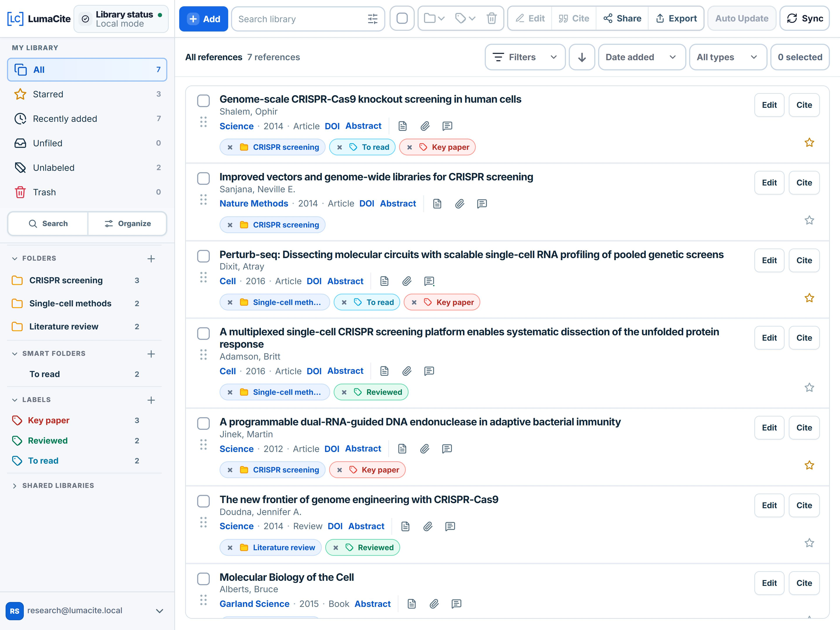840x630 pixels.
Task: Open notes icon for Jinek reference
Action: coord(447,449)
